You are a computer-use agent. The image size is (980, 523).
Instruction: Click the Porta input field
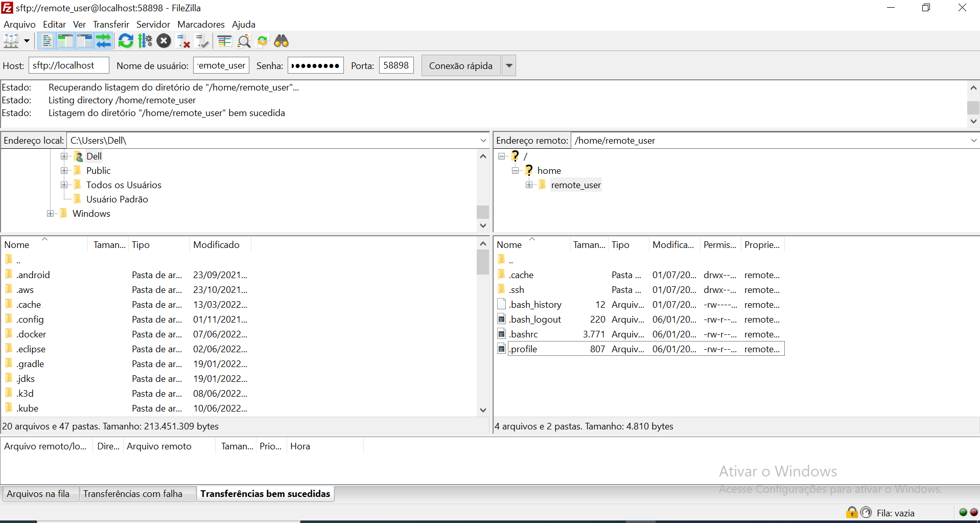pos(396,65)
